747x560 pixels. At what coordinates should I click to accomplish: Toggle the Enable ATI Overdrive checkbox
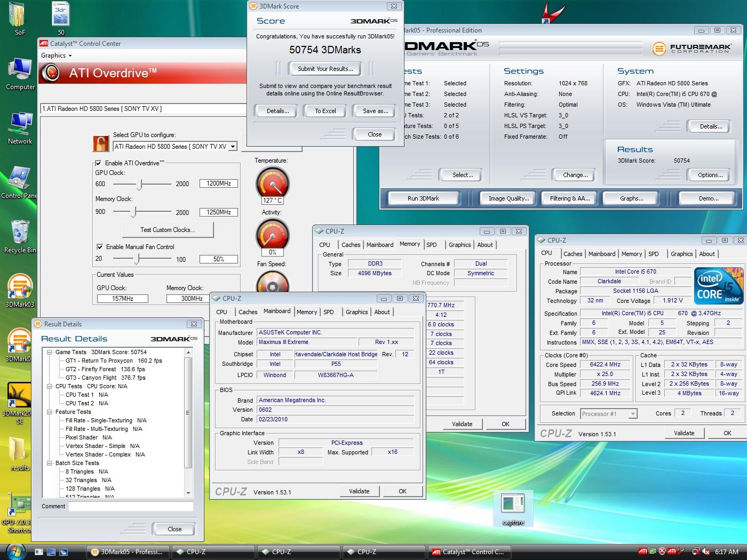98,163
